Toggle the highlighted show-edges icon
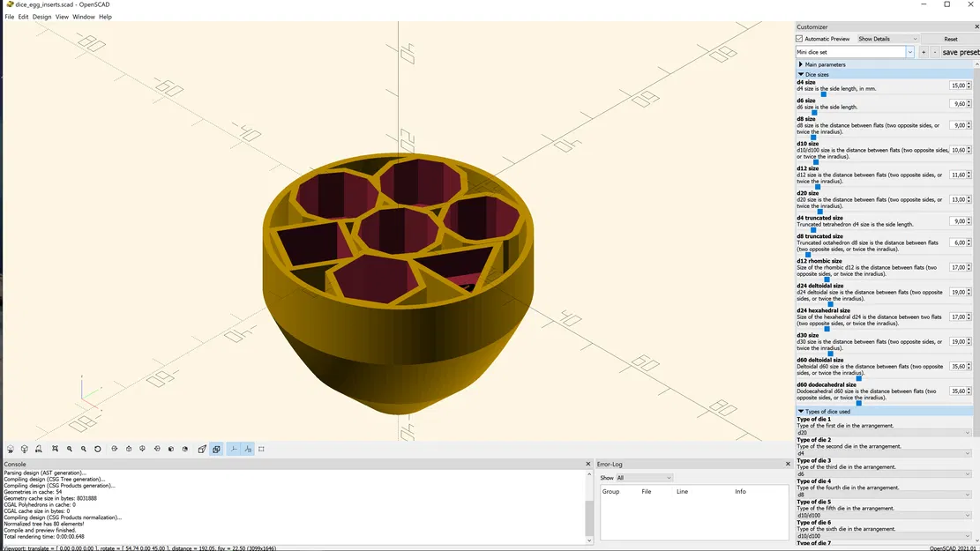The image size is (980, 551). [216, 449]
